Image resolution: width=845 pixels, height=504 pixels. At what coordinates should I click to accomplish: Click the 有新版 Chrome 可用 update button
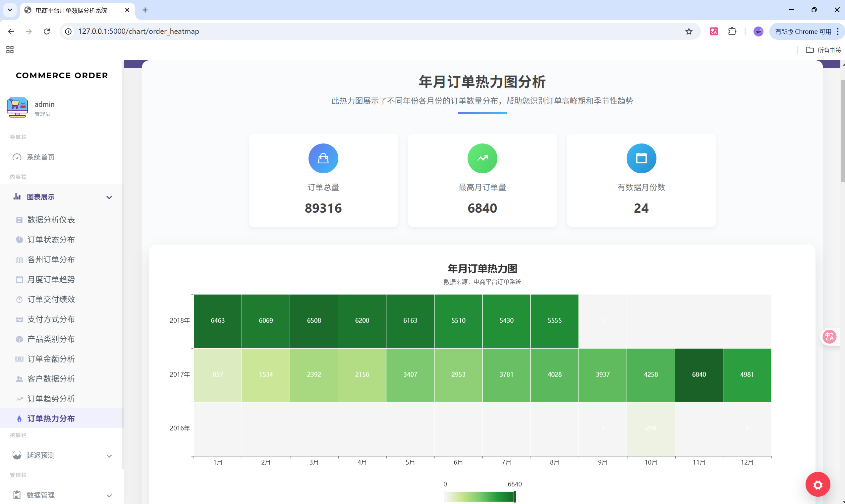tap(803, 31)
